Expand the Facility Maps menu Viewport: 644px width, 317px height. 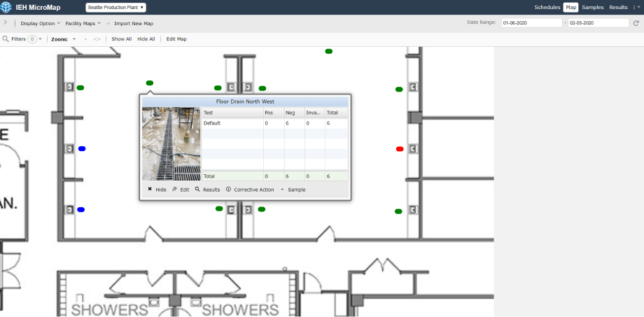83,23
